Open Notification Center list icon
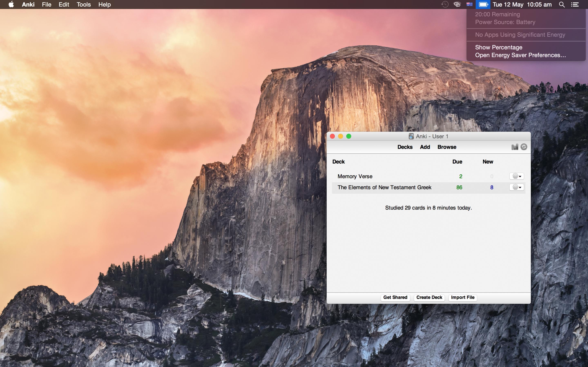The height and width of the screenshot is (367, 588). [x=575, y=4]
